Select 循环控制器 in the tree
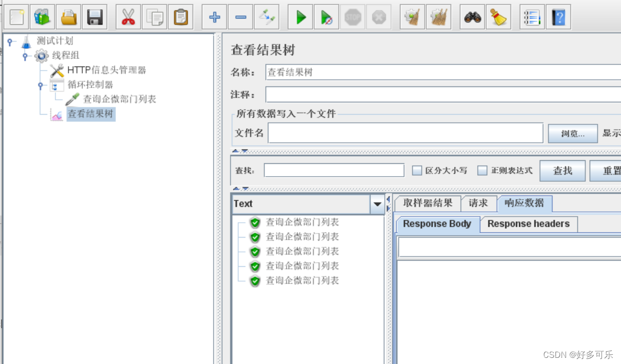Viewport: 621px width, 364px height. (x=90, y=84)
